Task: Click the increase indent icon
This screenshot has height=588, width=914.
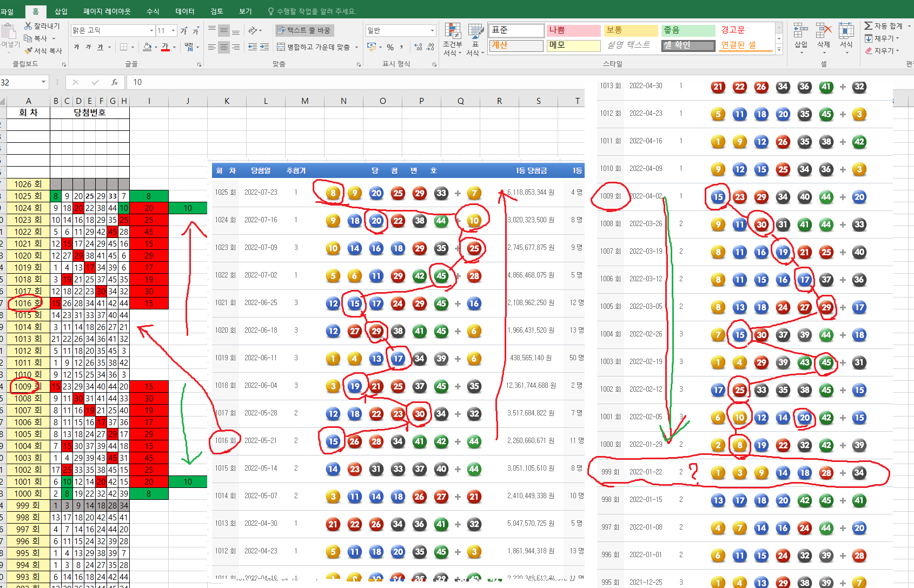Action: pos(264,48)
